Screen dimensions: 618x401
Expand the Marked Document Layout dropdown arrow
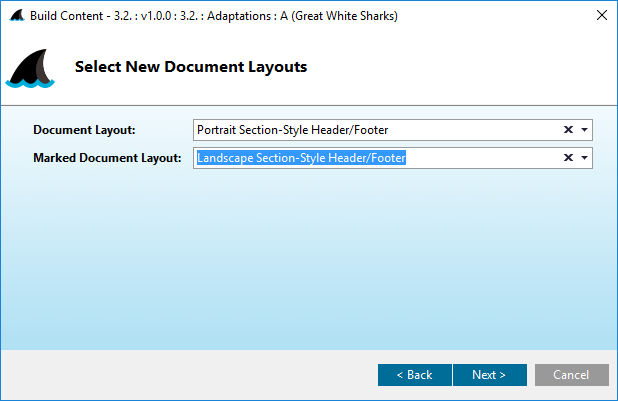[x=585, y=158]
